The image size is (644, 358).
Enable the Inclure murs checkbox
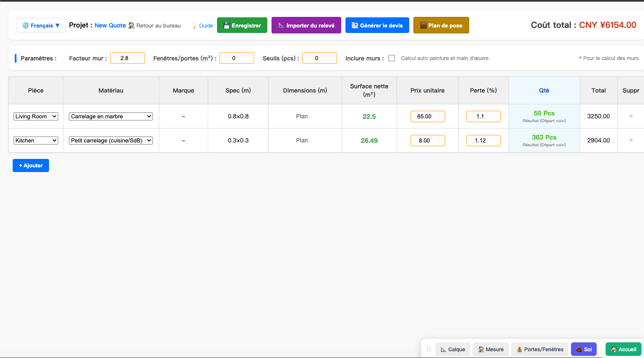point(392,58)
